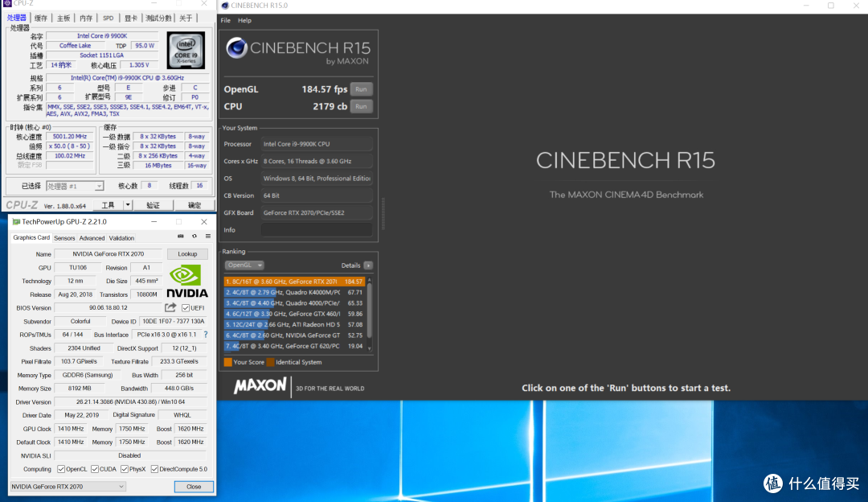Click the Driver Version value in GPU-Z
Screen dimensions: 868x502
(x=131, y=402)
